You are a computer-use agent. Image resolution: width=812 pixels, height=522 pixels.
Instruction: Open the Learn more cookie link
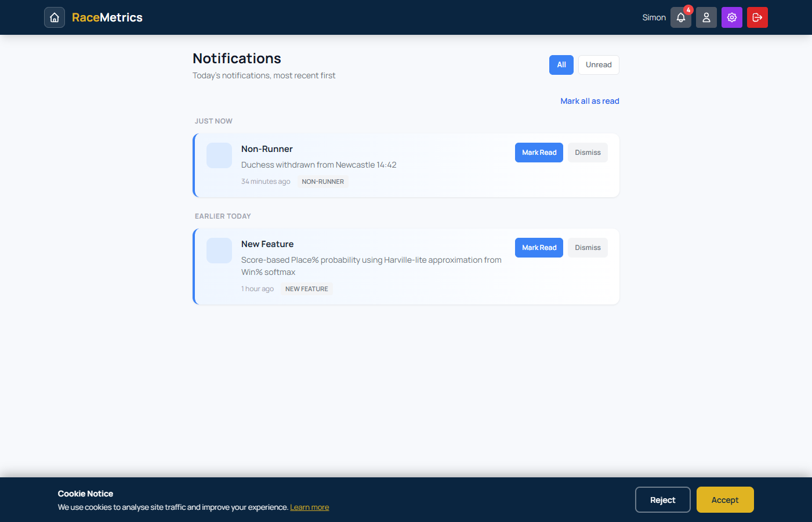pos(309,507)
